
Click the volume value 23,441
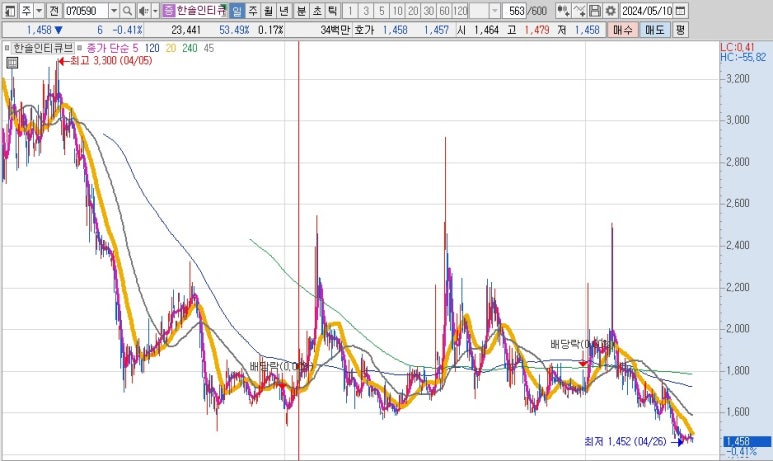pos(186,30)
